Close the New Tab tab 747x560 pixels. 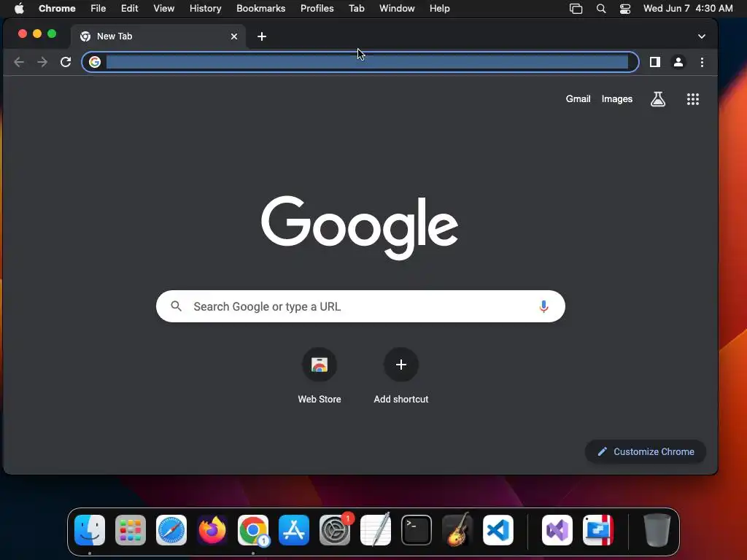coord(234,36)
